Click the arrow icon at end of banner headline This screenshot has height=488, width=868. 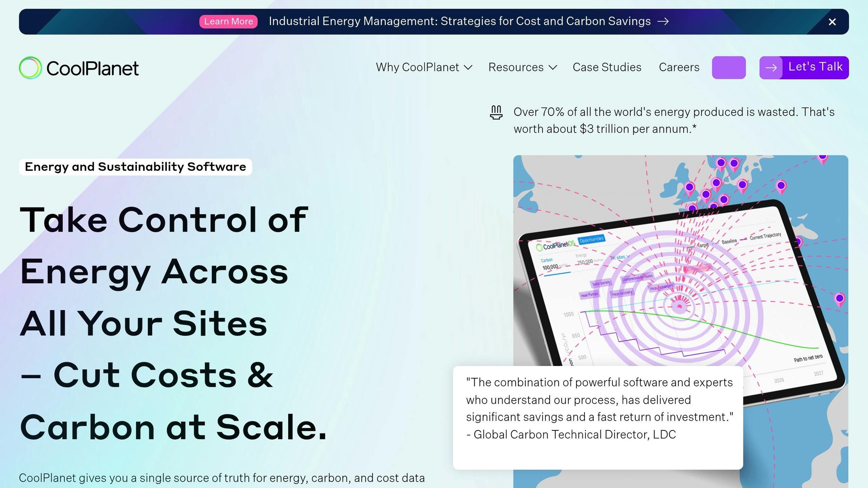(663, 21)
